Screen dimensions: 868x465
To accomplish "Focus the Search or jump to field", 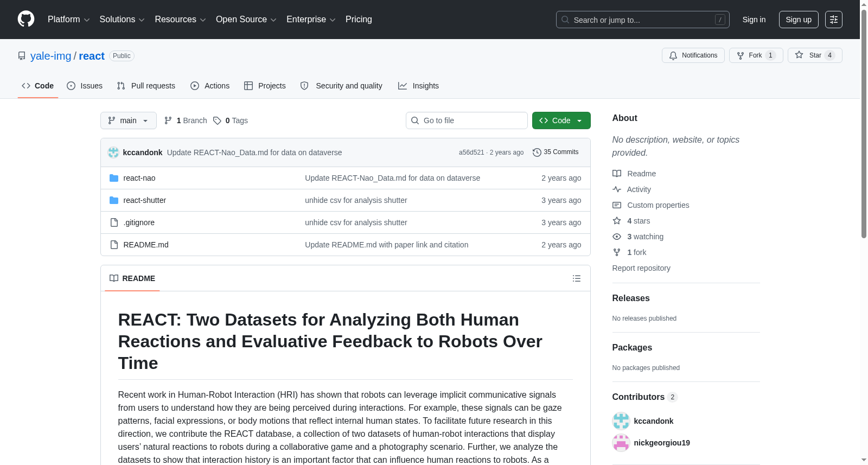I will coord(643,20).
